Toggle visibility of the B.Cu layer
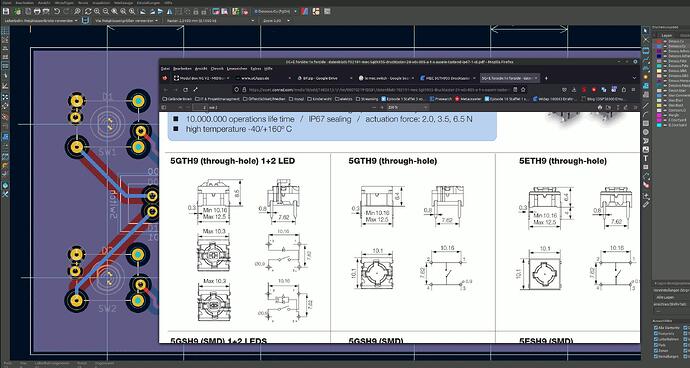 click(x=665, y=46)
